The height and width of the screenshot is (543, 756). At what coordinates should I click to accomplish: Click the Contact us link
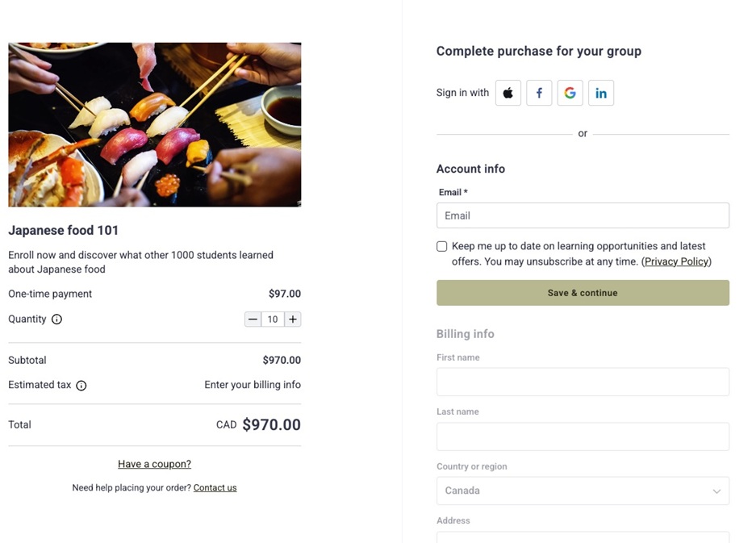pyautogui.click(x=215, y=487)
